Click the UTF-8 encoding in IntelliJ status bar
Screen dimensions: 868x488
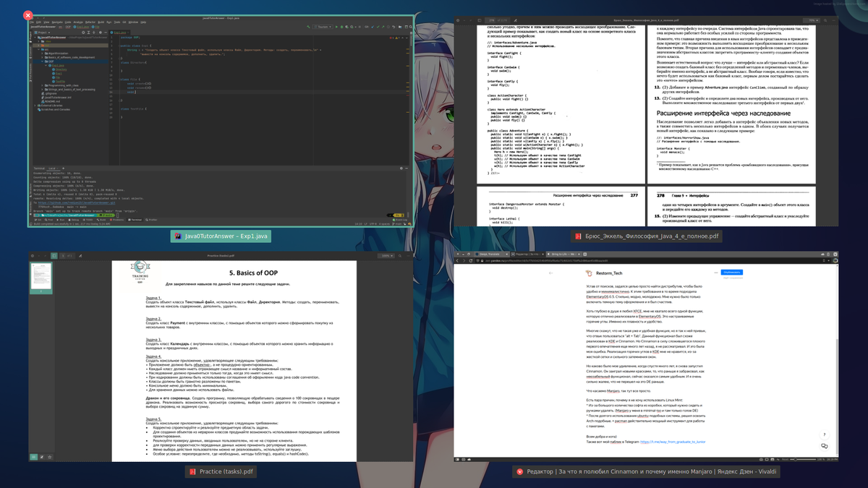click(373, 224)
